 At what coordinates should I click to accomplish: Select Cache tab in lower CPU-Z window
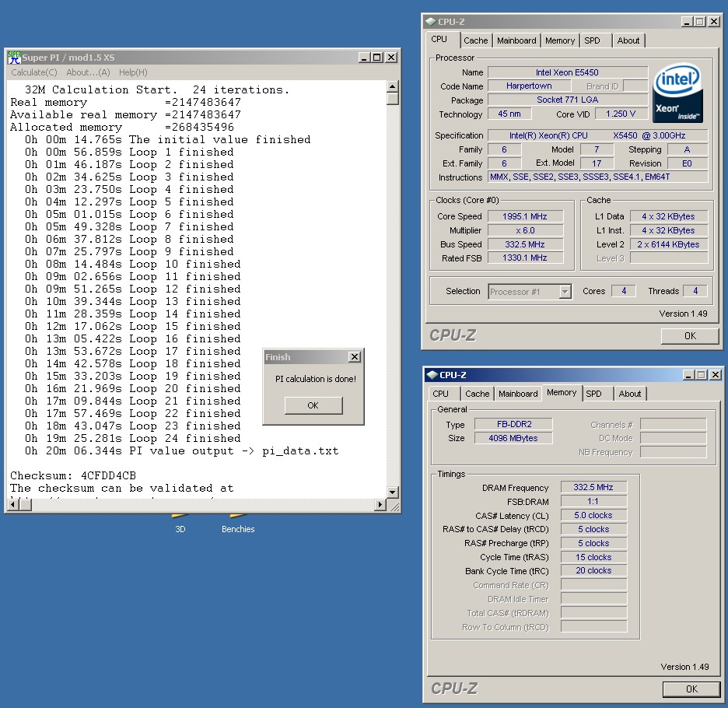[x=478, y=394]
